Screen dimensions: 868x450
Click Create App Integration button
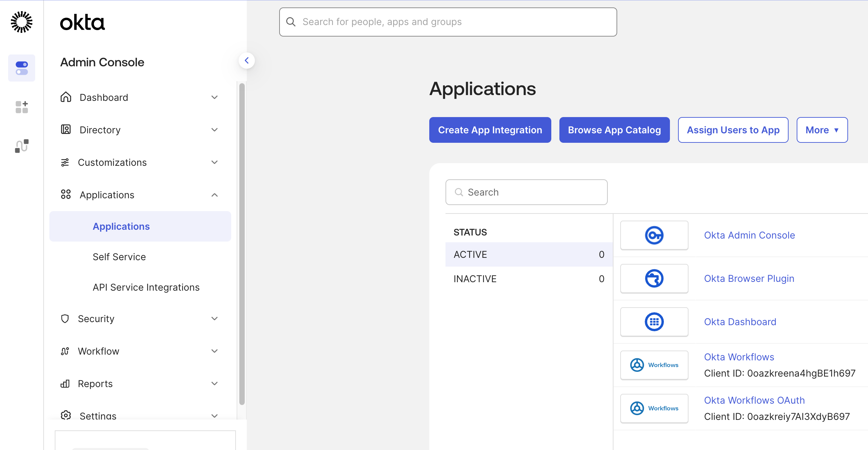490,130
